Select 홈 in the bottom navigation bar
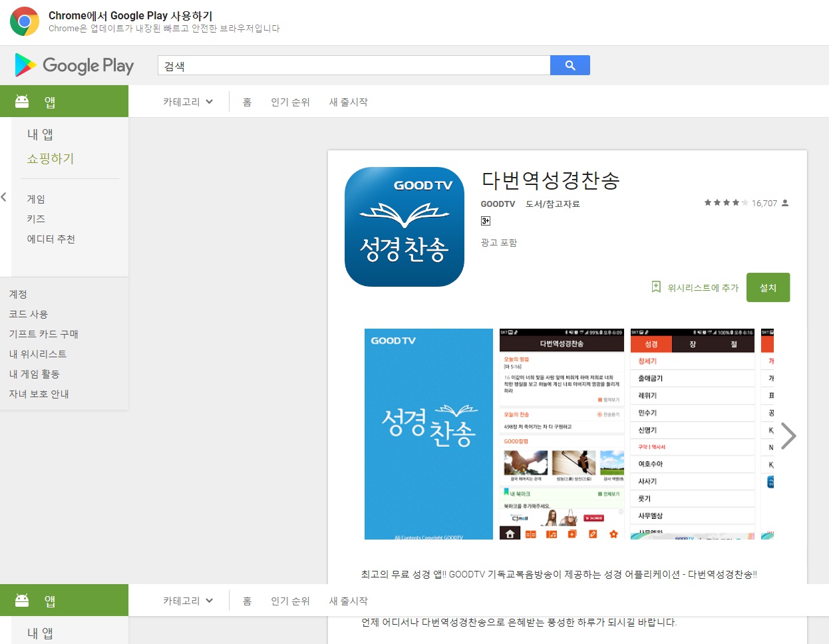The height and width of the screenshot is (644, 829). click(x=248, y=601)
